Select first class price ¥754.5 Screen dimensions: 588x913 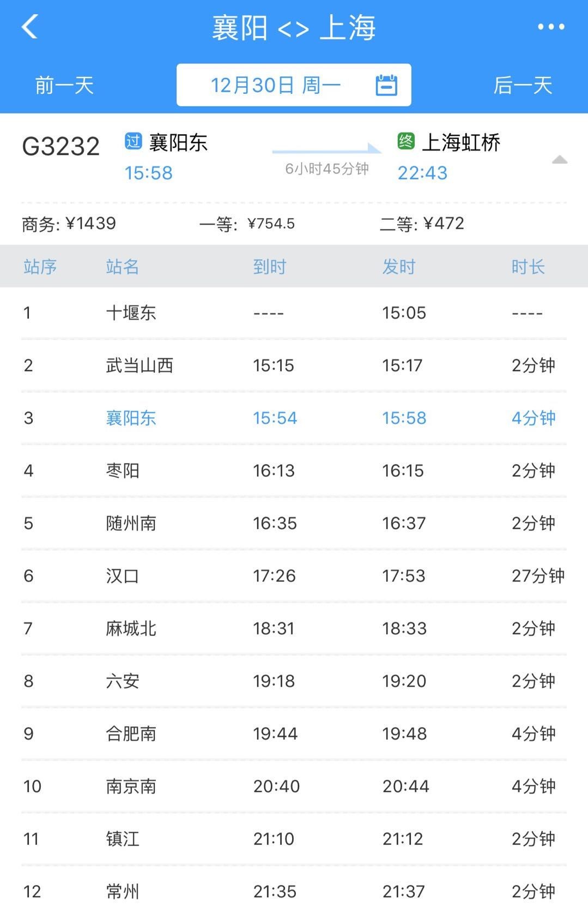247,224
